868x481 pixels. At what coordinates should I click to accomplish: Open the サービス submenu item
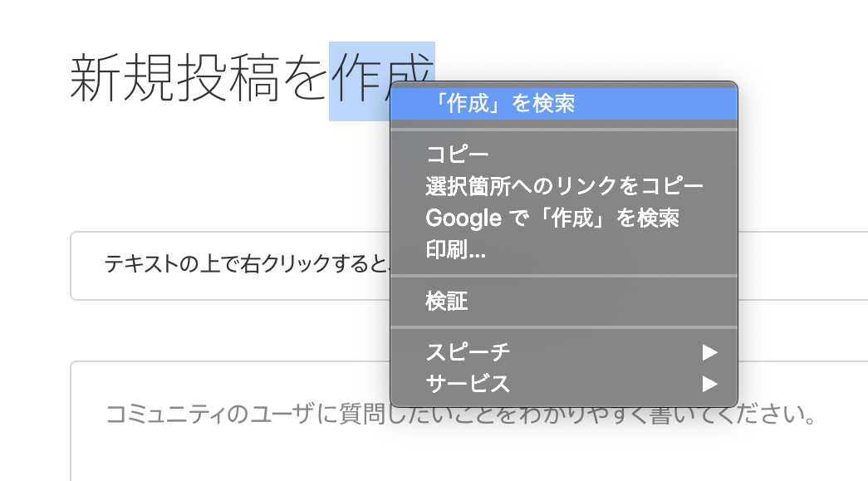coord(468,384)
